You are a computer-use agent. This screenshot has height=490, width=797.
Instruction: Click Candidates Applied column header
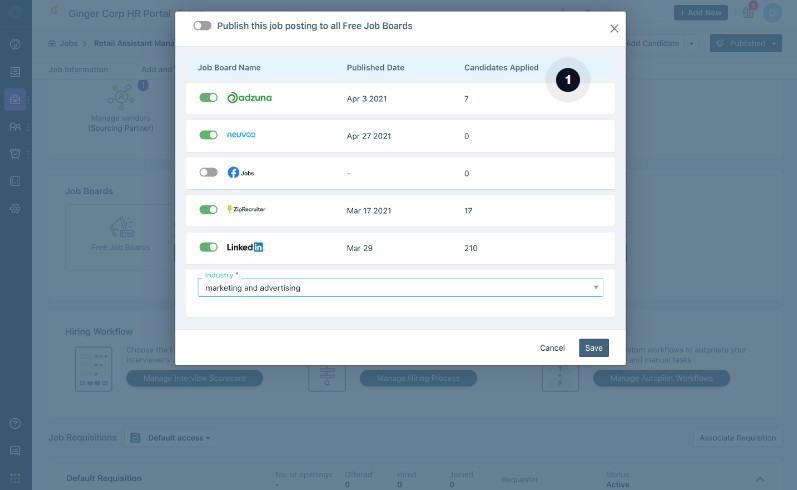point(501,68)
